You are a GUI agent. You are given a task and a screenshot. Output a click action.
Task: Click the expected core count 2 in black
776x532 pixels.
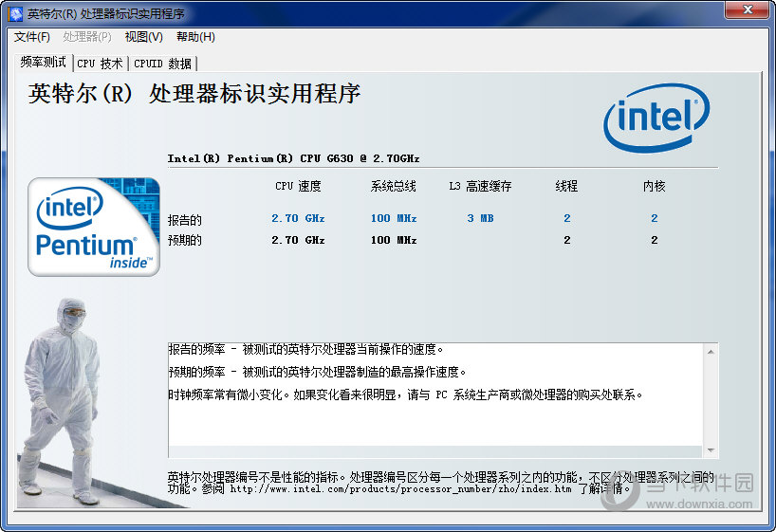655,240
